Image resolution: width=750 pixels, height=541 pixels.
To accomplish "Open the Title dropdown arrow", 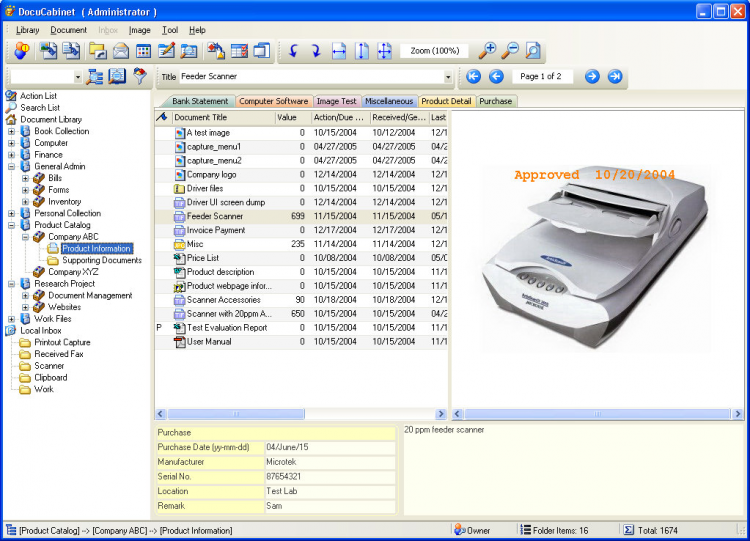I will (448, 77).
